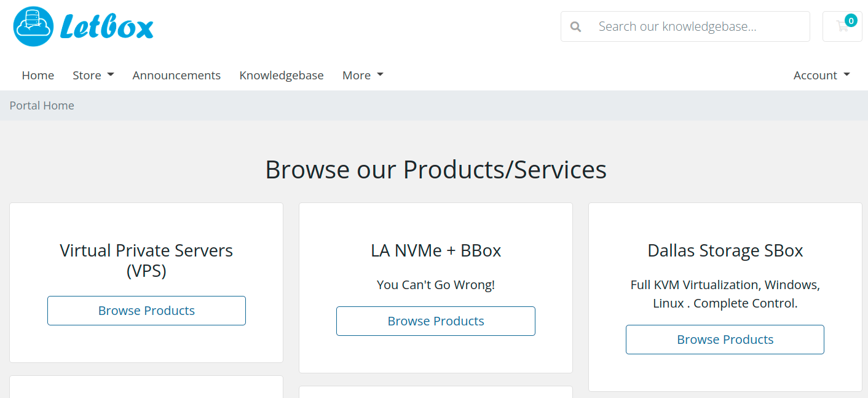The image size is (868, 398).
Task: Click the search magnifier icon
Action: pos(575,26)
